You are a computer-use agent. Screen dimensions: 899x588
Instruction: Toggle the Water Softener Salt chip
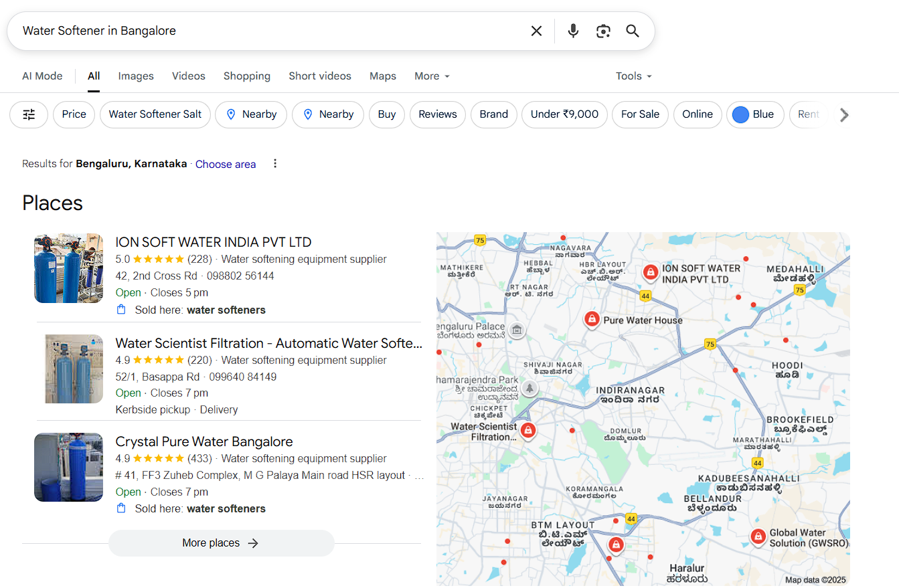[x=155, y=114]
